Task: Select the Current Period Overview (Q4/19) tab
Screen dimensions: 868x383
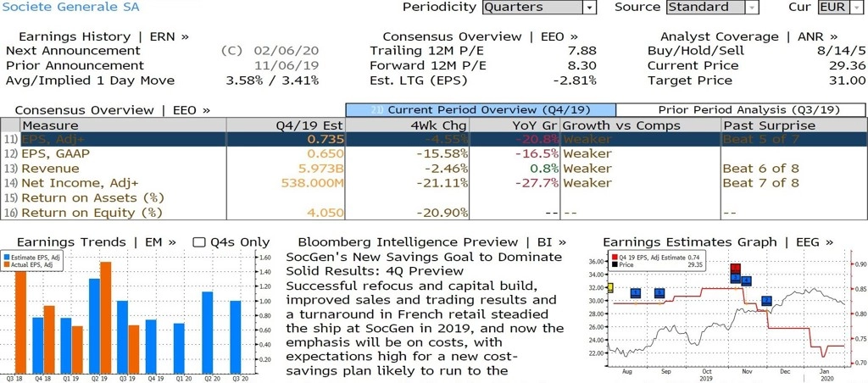Action: pyautogui.click(x=481, y=109)
